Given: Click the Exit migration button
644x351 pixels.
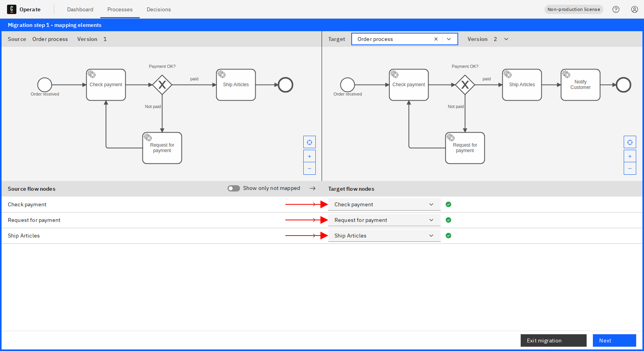Looking at the screenshot, I should [553, 340].
